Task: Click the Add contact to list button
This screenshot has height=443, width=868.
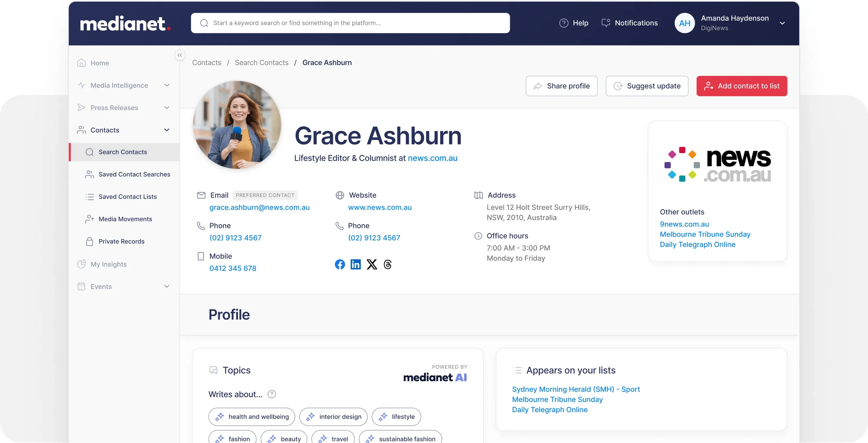Action: click(742, 86)
